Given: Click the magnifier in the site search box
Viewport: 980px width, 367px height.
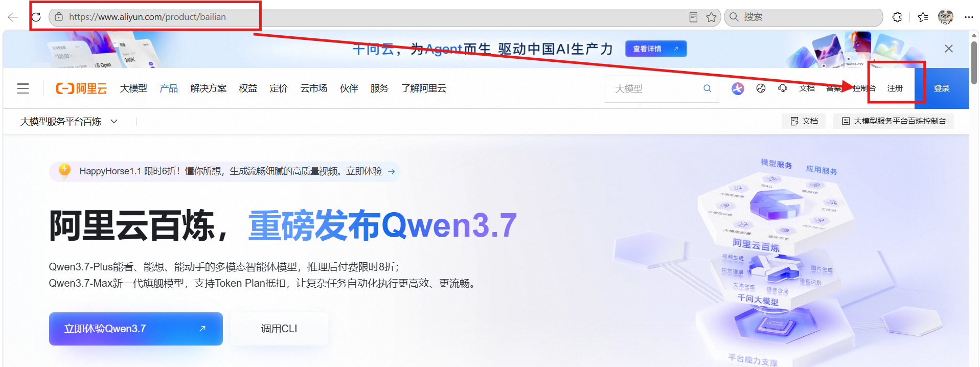Looking at the screenshot, I should click(708, 88).
